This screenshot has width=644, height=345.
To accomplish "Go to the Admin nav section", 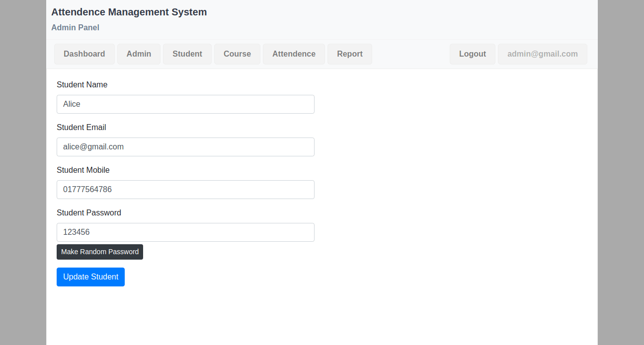I will 139,54.
